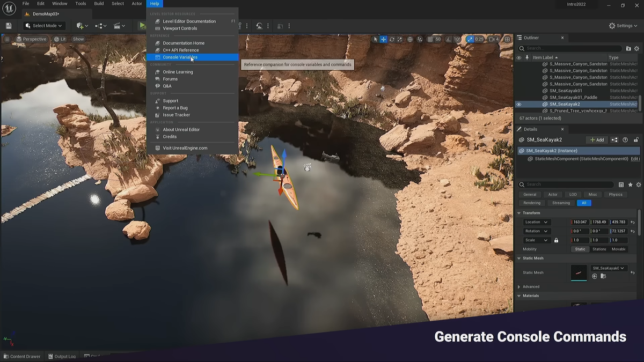Toggle the Details panel lock icon
644x362 pixels.
tap(636, 140)
